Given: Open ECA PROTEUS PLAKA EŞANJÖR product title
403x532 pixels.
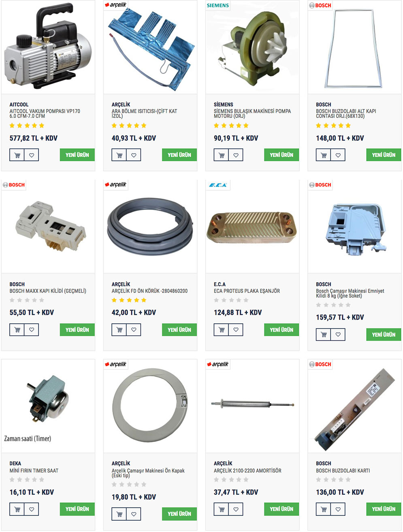Looking at the screenshot, I should tap(247, 291).
